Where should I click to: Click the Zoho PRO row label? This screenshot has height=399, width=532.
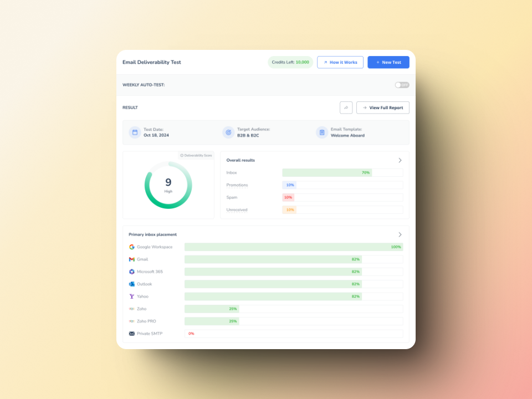pyautogui.click(x=147, y=321)
